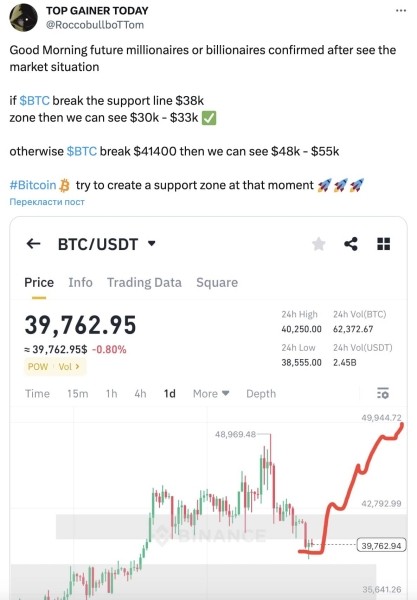
Task: Expand the More timeframe dropdown
Action: [211, 393]
